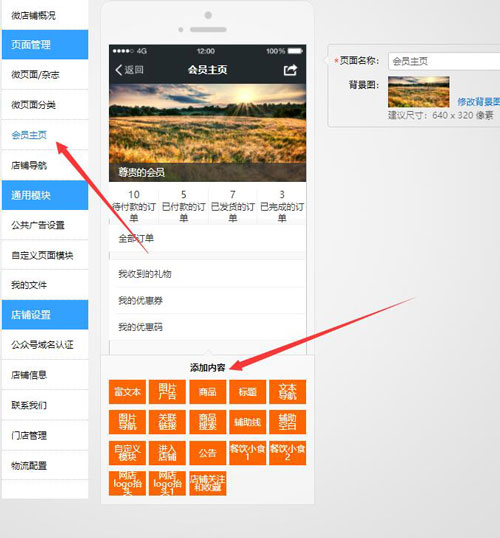Add a 自定义模块 block
This screenshot has width=500, height=538.
[127, 453]
